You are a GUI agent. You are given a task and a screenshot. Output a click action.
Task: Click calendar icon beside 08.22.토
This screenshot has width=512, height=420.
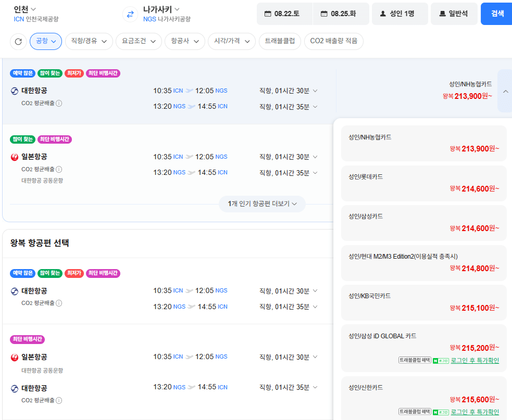268,14
